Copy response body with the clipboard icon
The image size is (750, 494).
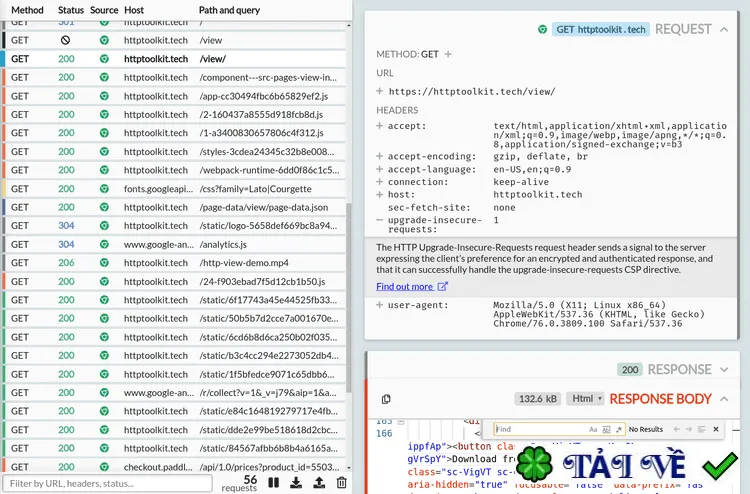(x=386, y=399)
